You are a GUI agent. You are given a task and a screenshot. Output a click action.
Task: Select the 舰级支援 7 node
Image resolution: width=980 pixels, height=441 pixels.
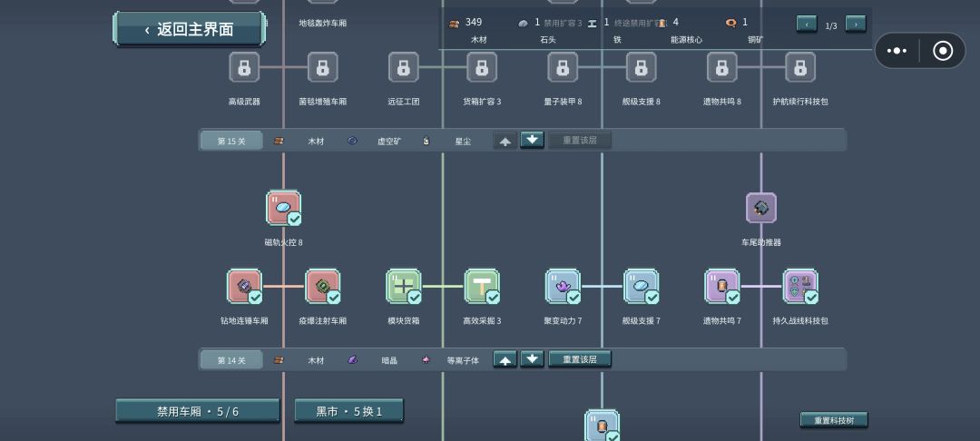pos(642,287)
